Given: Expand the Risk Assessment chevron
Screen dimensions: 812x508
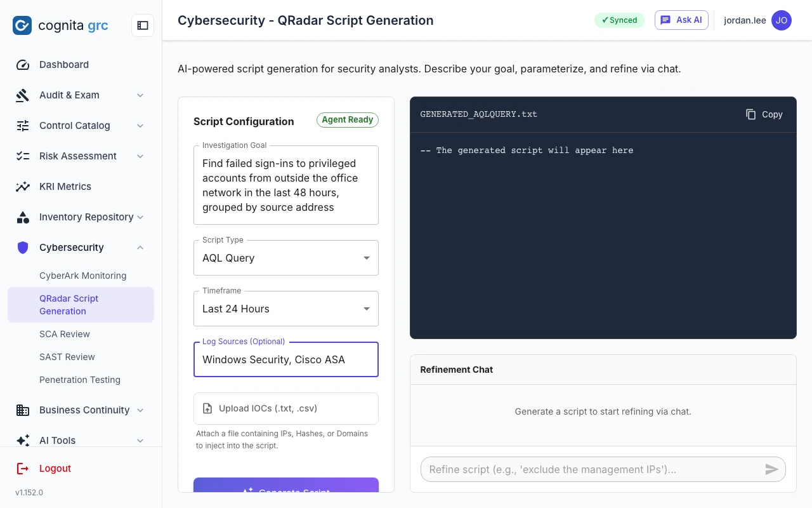Looking at the screenshot, I should point(140,156).
